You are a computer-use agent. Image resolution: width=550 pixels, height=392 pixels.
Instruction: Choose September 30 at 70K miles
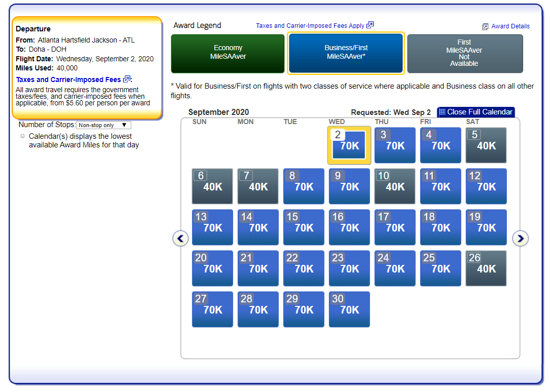(x=349, y=309)
